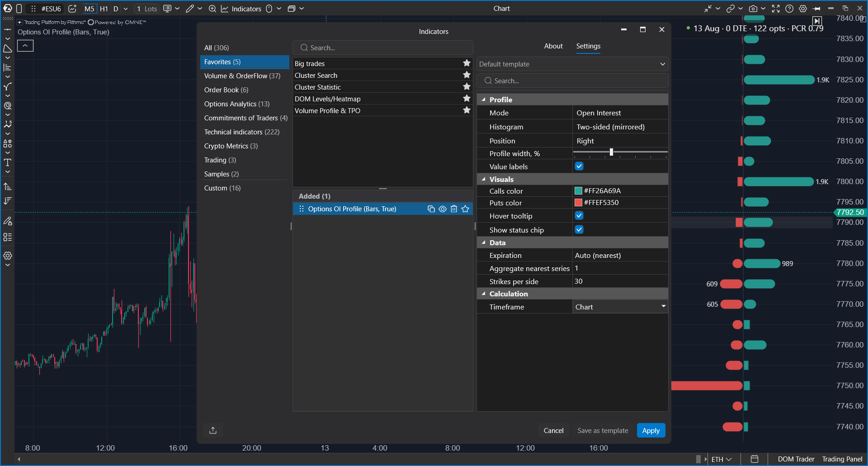The width and height of the screenshot is (868, 466).
Task: Open the calendar icon in bottom status bar
Action: coord(755,459)
